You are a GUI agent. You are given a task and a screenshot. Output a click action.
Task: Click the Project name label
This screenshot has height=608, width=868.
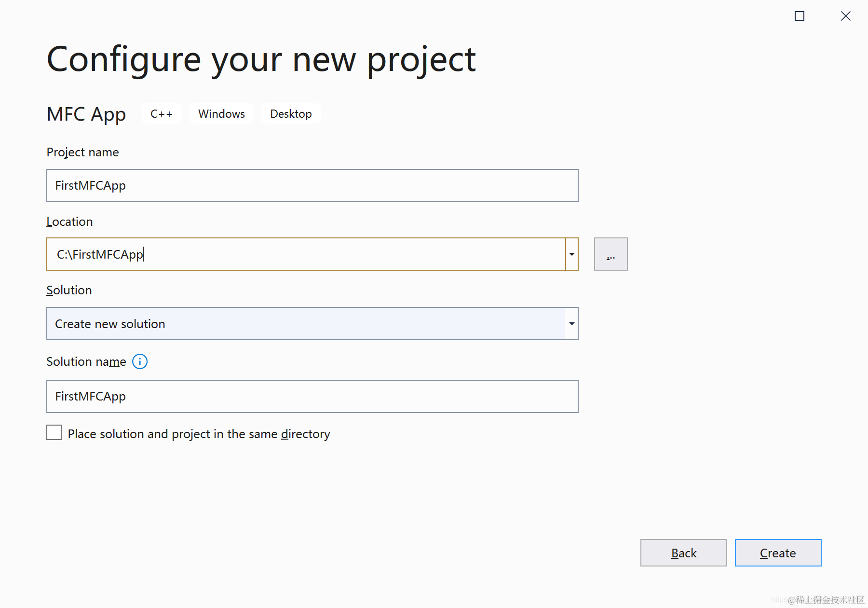(82, 152)
